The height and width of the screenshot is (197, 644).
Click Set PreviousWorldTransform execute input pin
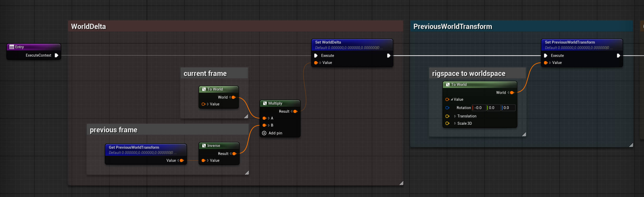[x=546, y=56]
